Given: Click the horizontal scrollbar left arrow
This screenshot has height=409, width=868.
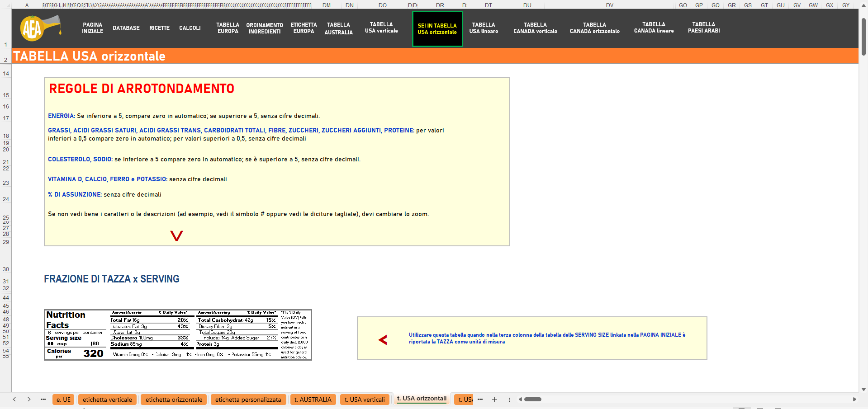Looking at the screenshot, I should pyautogui.click(x=520, y=399).
